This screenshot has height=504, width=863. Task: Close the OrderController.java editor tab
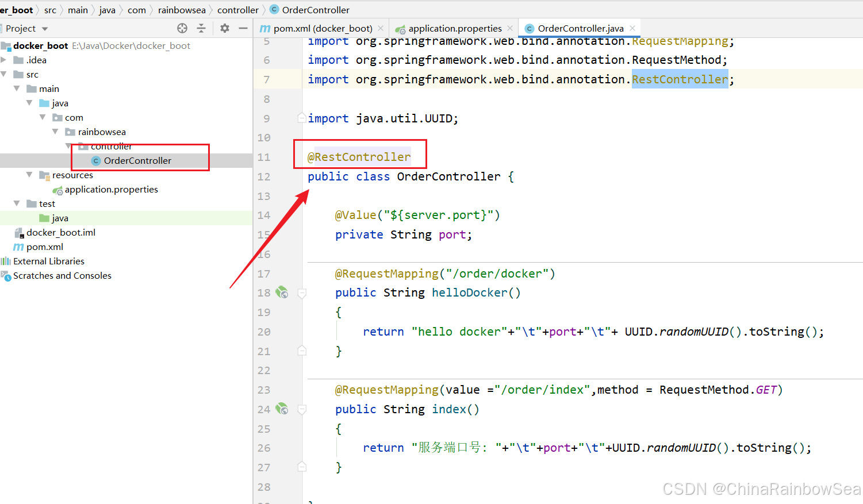click(x=632, y=28)
